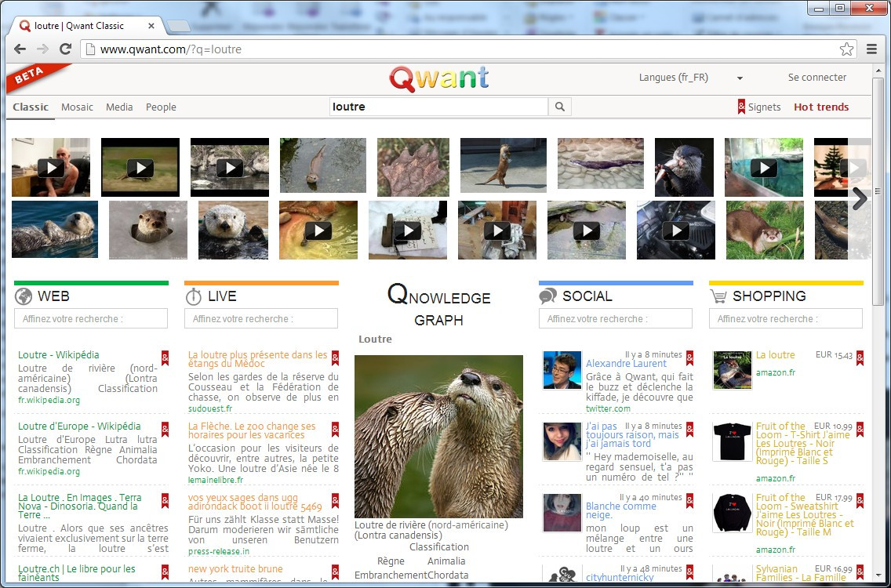Click the Signets bookmark icon
The image size is (891, 588).
click(742, 107)
